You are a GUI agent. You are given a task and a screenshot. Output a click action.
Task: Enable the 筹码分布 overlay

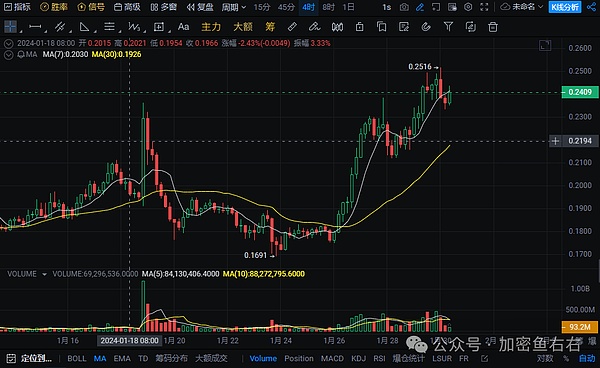coord(171,358)
